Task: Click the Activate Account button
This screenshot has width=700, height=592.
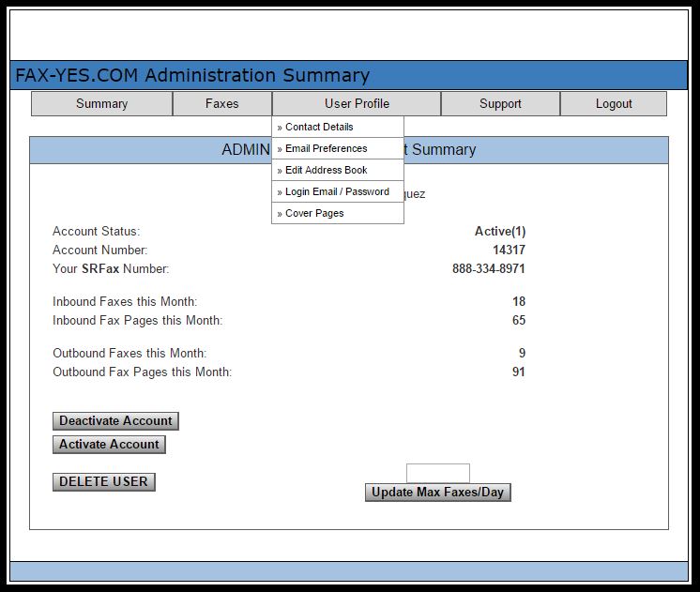Action: (x=109, y=444)
